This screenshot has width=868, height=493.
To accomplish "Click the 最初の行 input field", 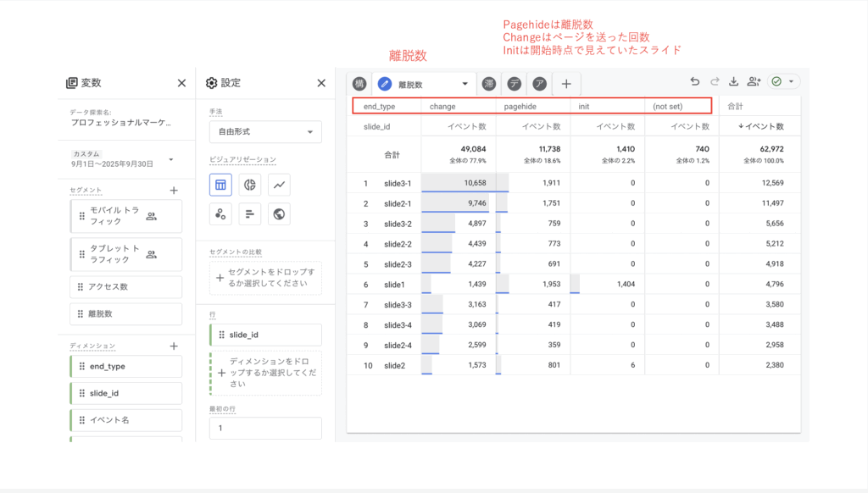I will (265, 429).
